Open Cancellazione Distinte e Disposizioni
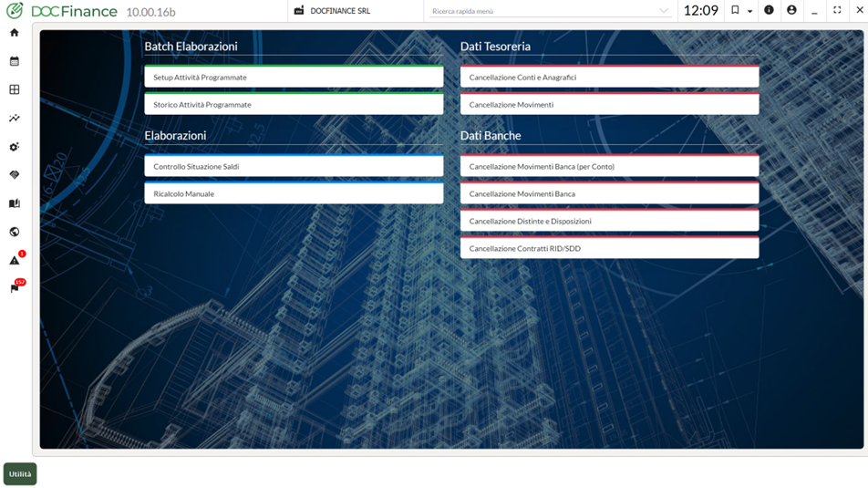Viewport: 868px width, 488px height. 609,220
